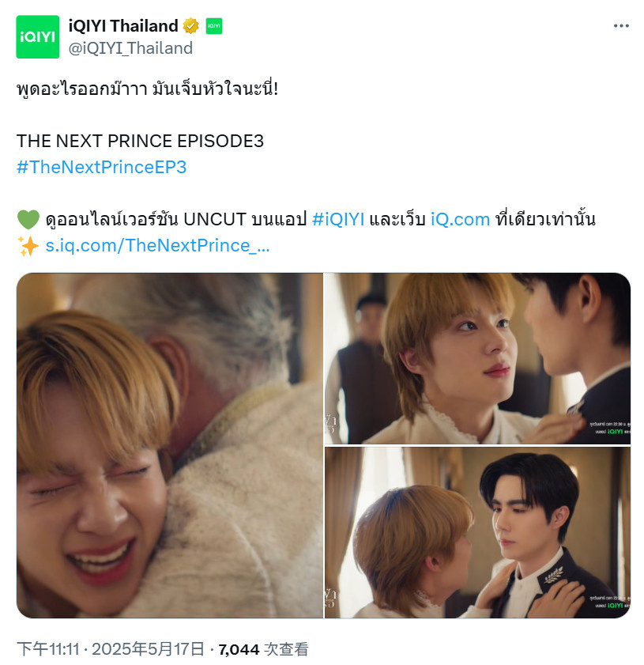
Task: Click the sparkles emoji before the short link
Action: pos(28,246)
